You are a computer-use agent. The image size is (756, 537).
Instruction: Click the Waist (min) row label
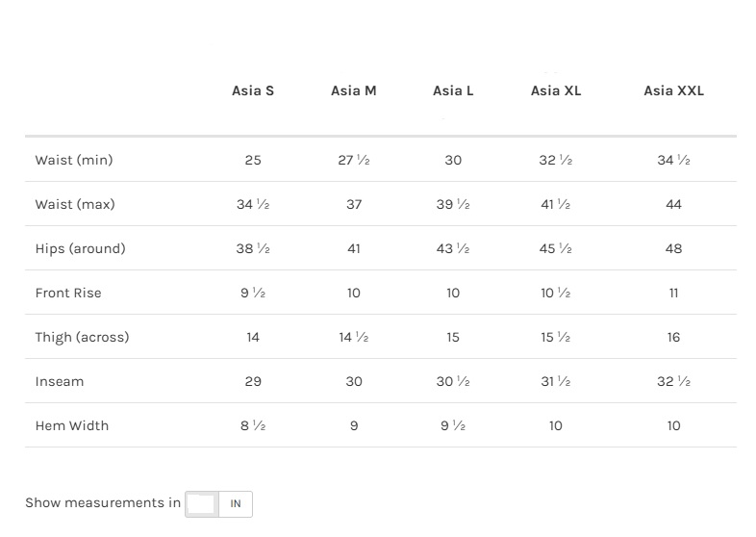pyautogui.click(x=74, y=160)
